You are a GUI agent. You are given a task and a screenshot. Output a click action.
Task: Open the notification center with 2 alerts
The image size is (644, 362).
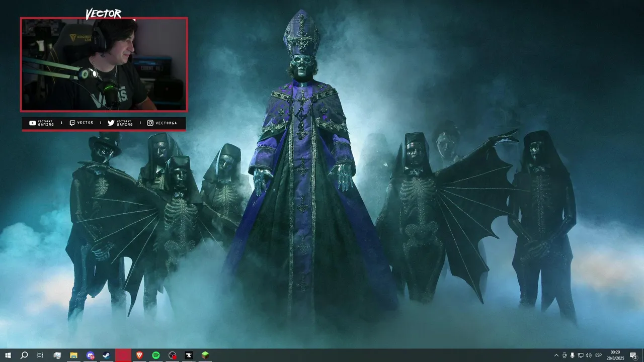[x=633, y=355]
